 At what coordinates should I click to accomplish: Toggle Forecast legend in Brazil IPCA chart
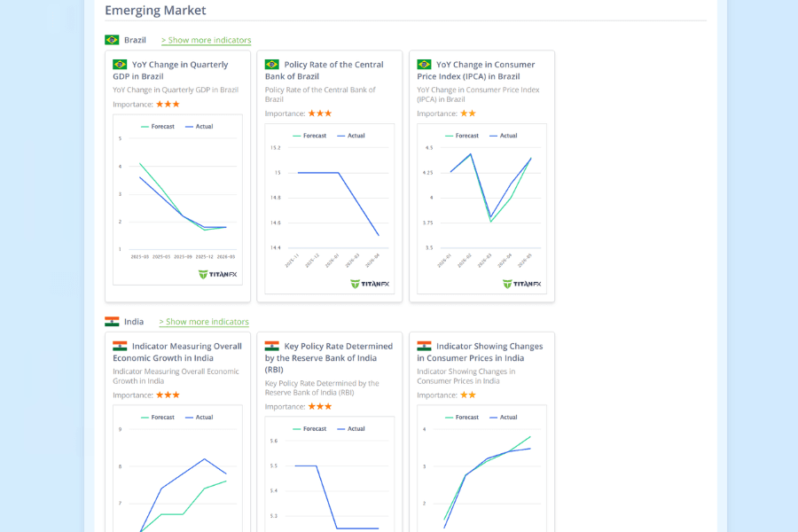click(462, 136)
